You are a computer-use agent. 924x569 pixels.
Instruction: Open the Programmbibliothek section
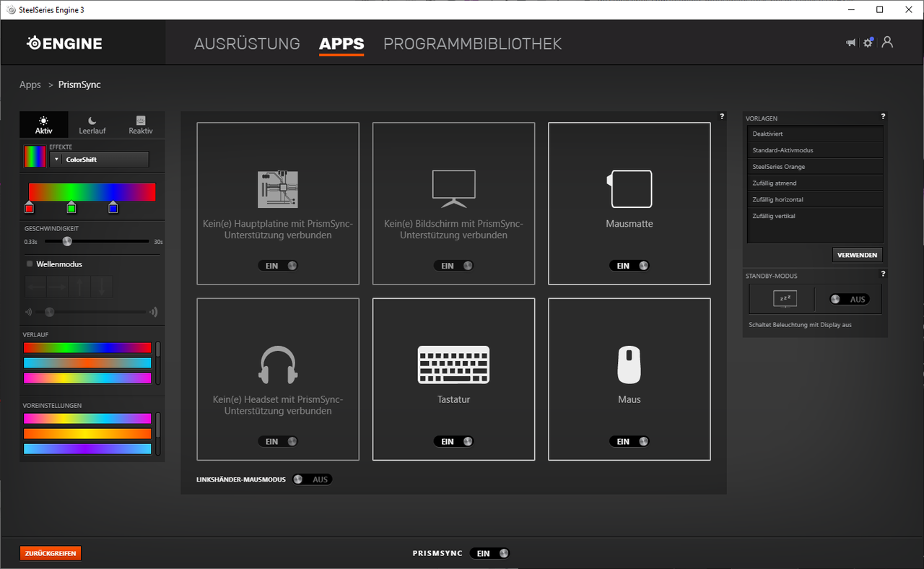(472, 43)
